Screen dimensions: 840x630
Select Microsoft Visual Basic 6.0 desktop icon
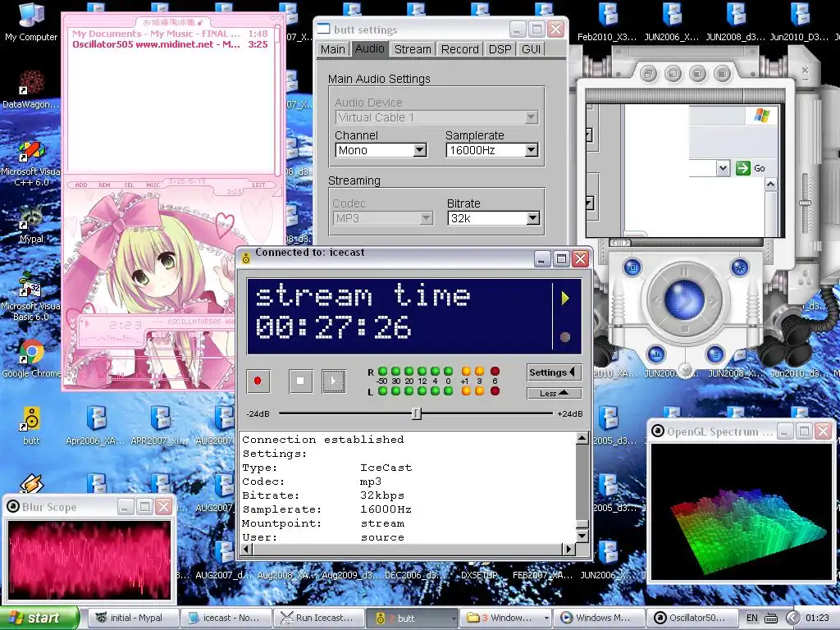[31, 297]
